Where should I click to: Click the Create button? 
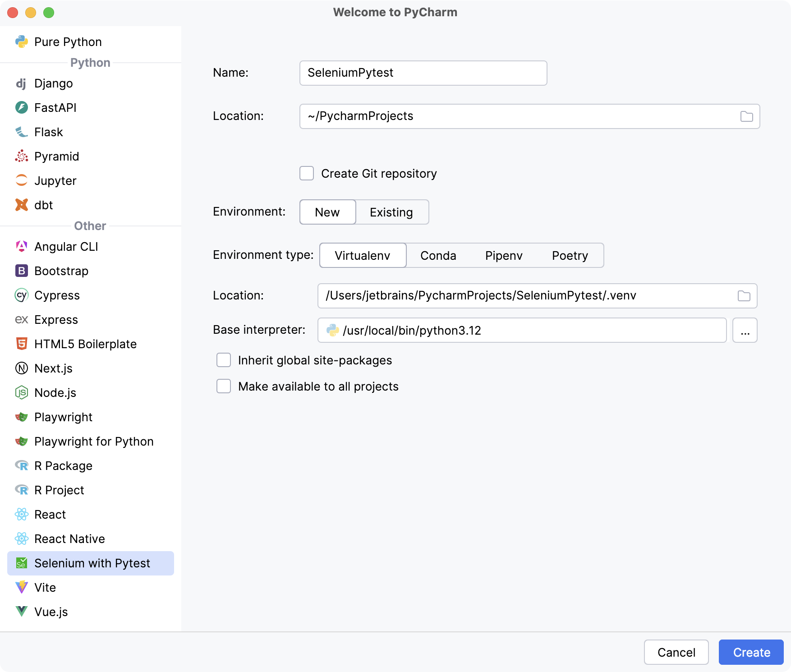point(750,652)
